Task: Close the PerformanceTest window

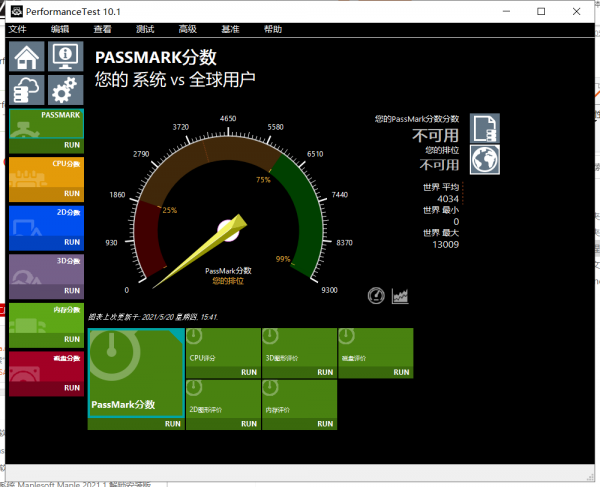Action: click(576, 11)
